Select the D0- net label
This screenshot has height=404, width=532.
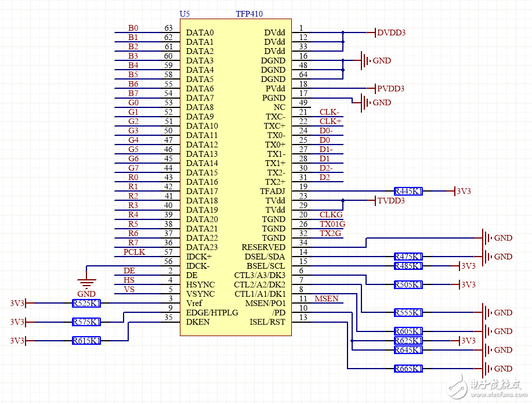[325, 131]
